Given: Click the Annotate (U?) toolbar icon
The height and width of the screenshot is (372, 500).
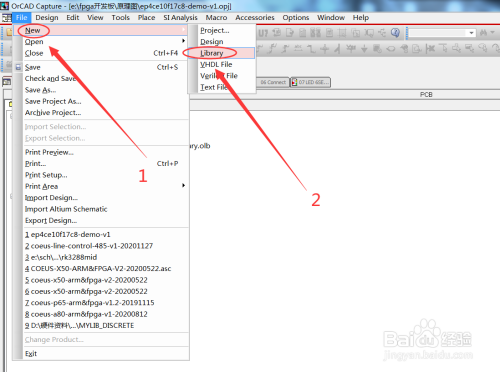Looking at the screenshot, I should 263,33.
